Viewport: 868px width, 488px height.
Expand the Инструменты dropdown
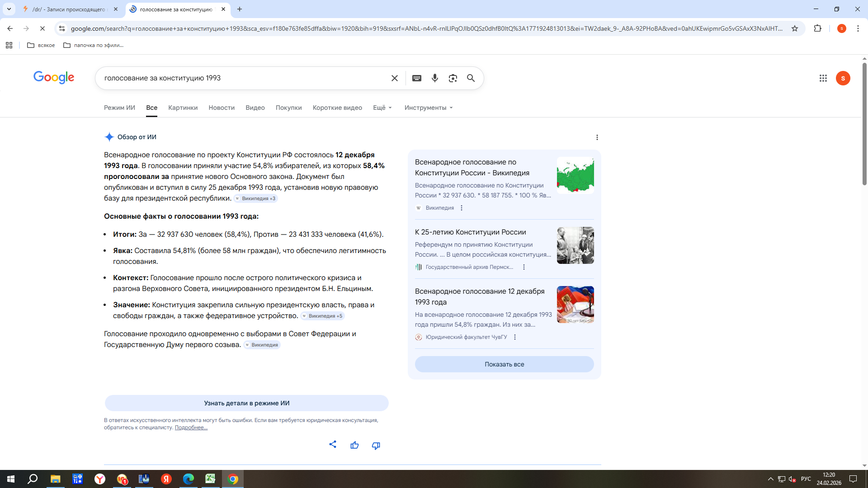[429, 108]
